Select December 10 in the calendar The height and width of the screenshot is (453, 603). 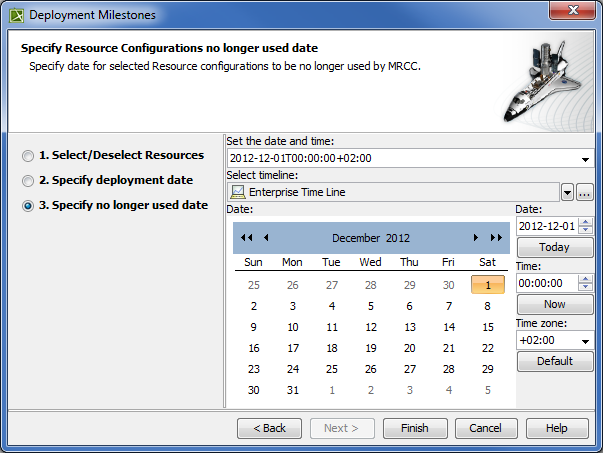[x=293, y=327]
